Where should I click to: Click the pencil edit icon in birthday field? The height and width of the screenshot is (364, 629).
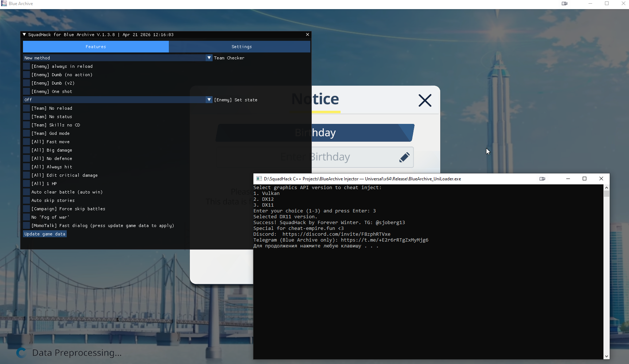pos(404,157)
